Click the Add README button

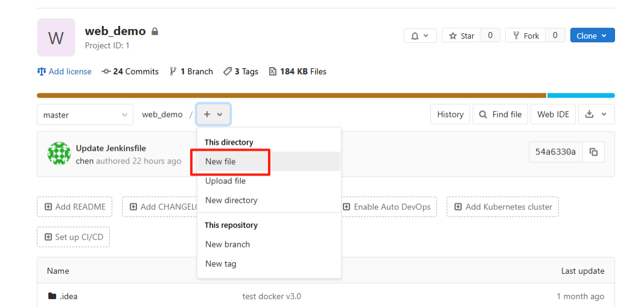tap(75, 207)
